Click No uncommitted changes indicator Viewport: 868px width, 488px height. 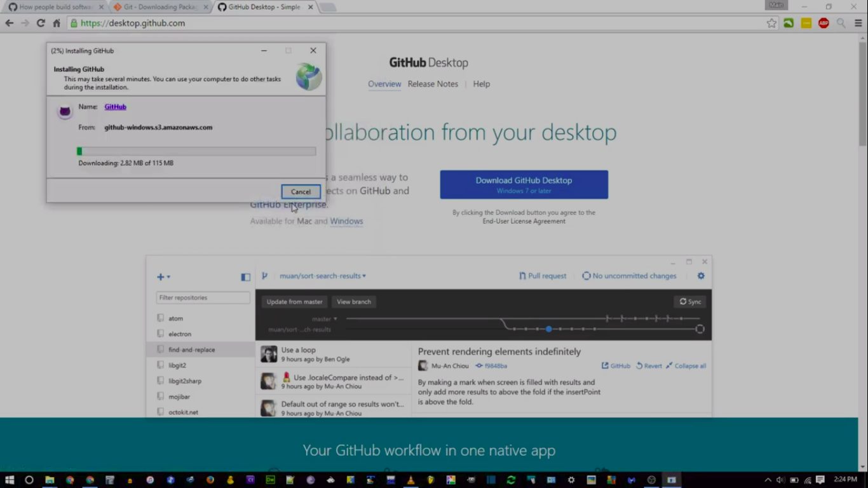[630, 276]
